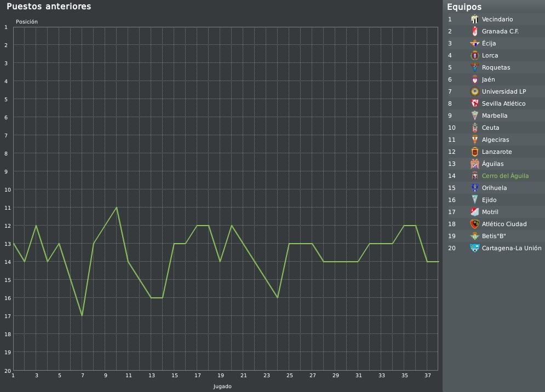
Task: Choose Marbella from the Equipos list
Action: (x=494, y=116)
